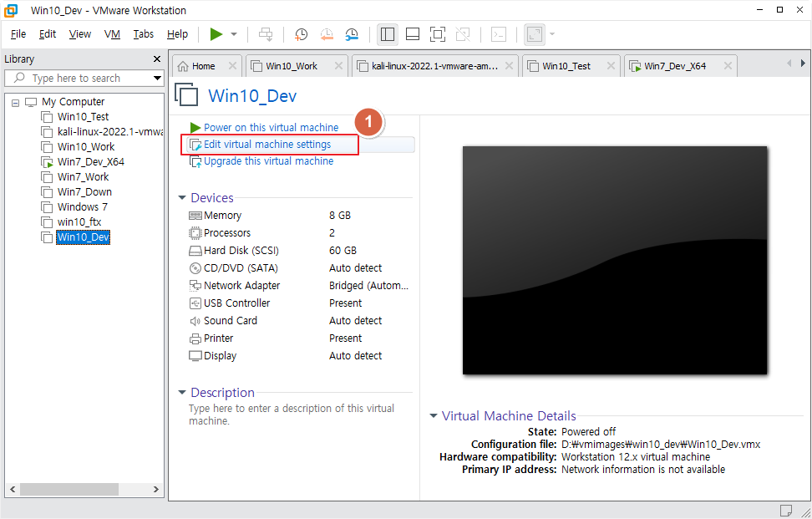
Task: Click the Printer device
Action: (x=299, y=338)
